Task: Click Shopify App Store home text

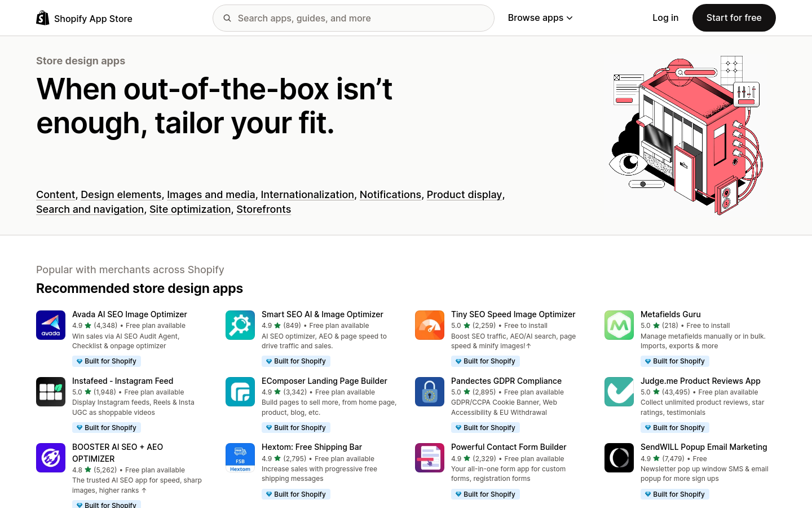Action: pyautogui.click(x=93, y=19)
